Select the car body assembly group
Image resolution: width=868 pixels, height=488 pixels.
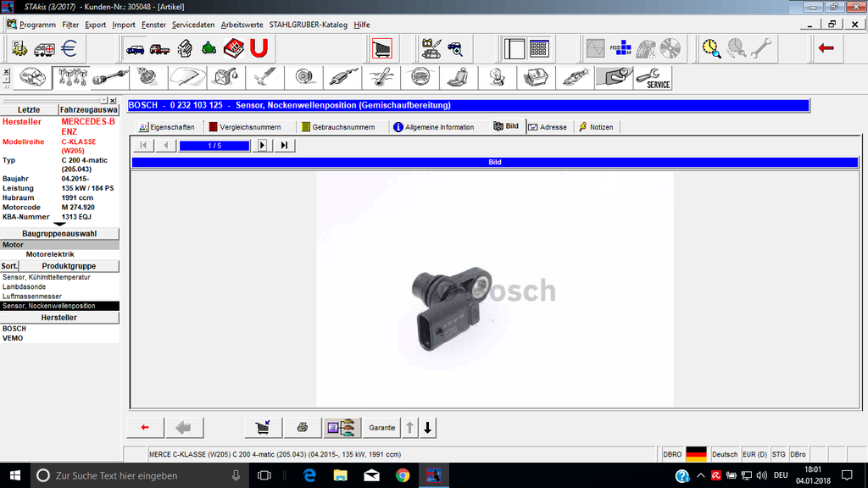point(33,77)
